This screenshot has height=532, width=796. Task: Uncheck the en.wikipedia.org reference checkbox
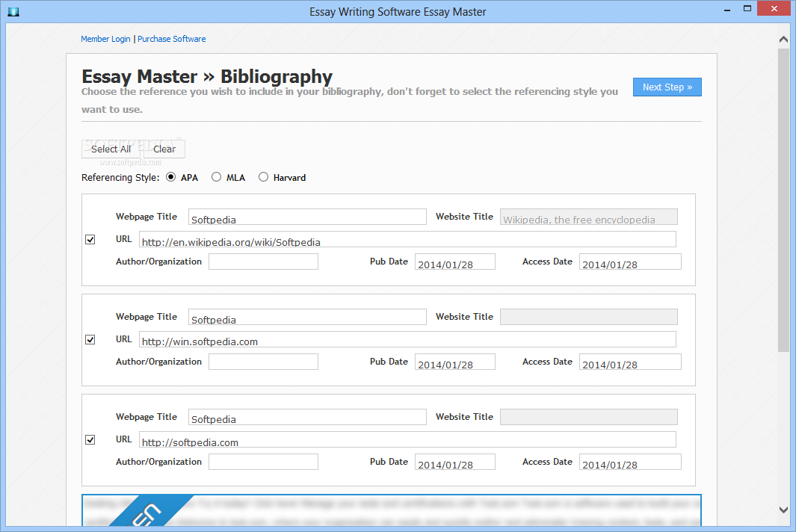pyautogui.click(x=90, y=240)
